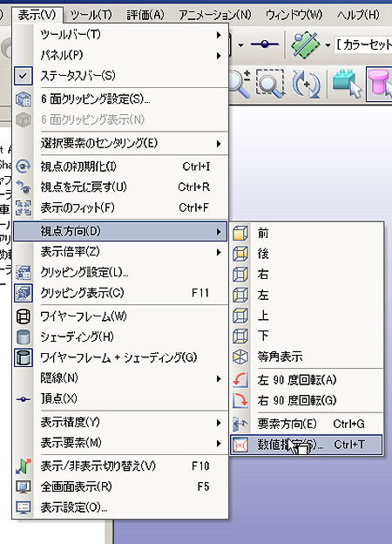Choose 表示/非表示切り替え(V) entry

coord(120,466)
